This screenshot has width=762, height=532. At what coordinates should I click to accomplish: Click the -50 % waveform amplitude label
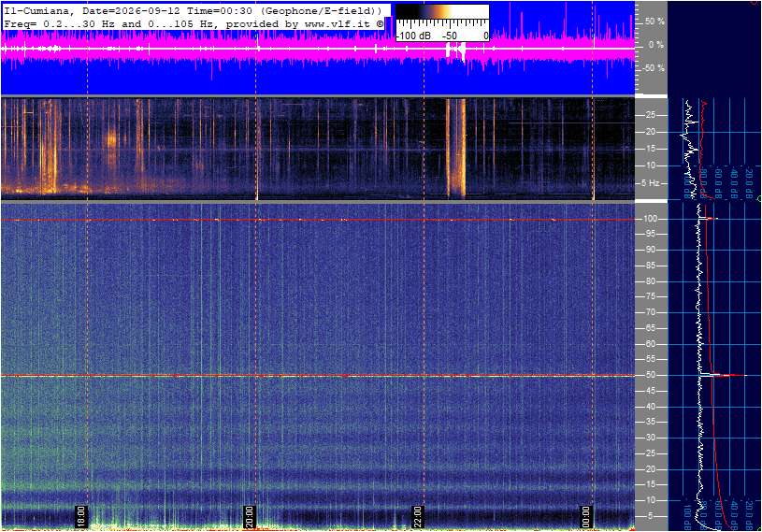(x=654, y=68)
